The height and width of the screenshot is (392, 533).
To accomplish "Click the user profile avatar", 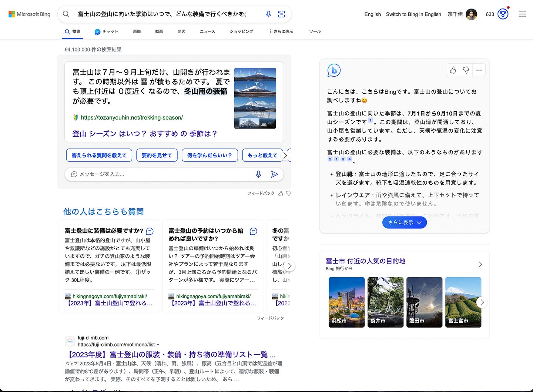I will point(471,14).
